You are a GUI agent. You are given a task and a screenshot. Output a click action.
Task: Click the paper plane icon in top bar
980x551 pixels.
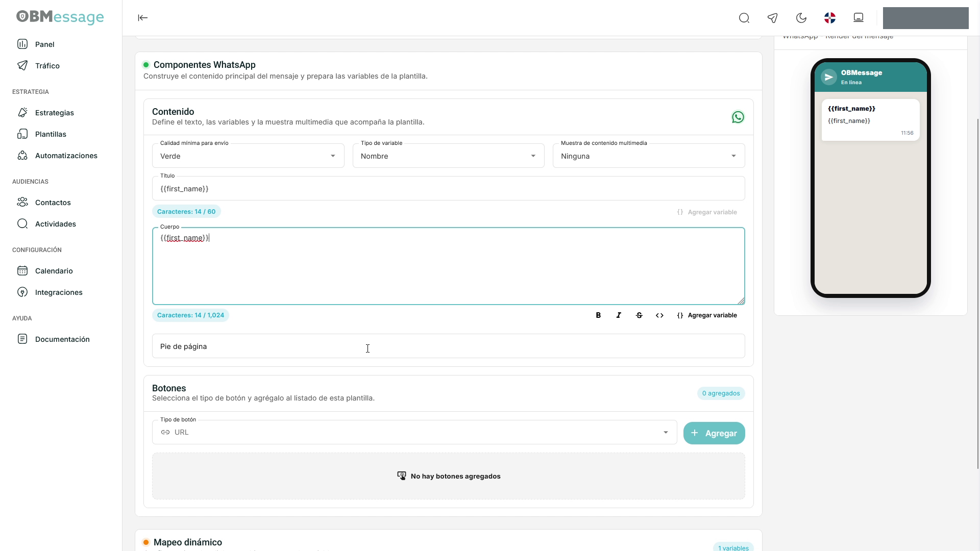[773, 18]
